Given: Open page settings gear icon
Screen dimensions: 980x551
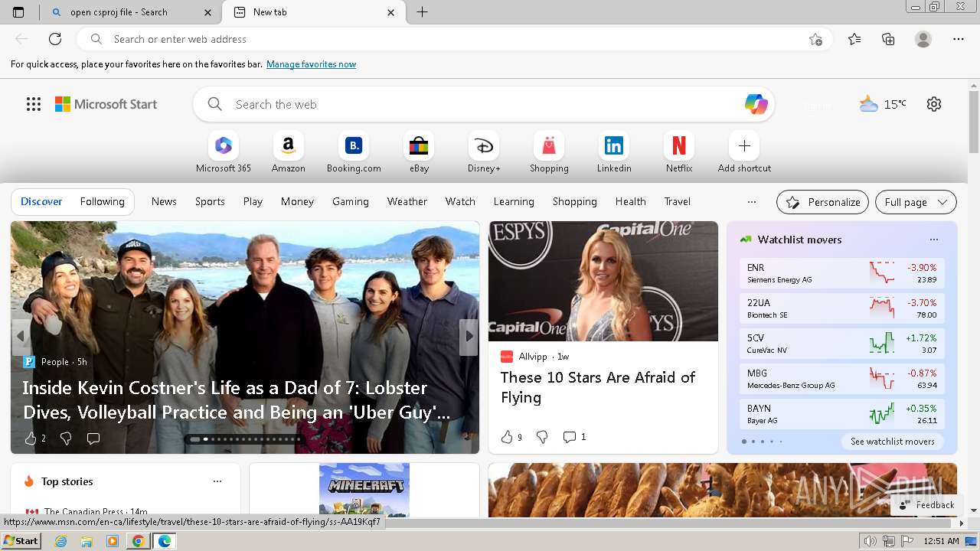Looking at the screenshot, I should pyautogui.click(x=934, y=104).
